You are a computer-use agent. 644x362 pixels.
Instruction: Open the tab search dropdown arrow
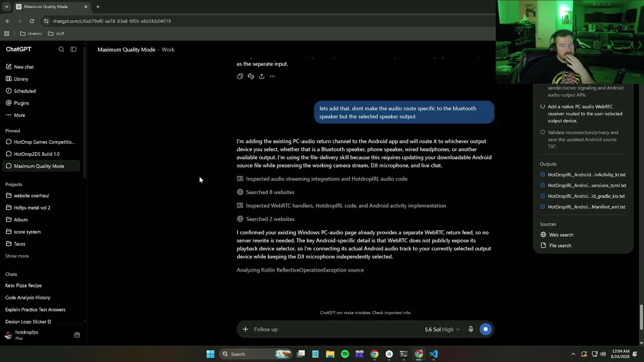7,7
